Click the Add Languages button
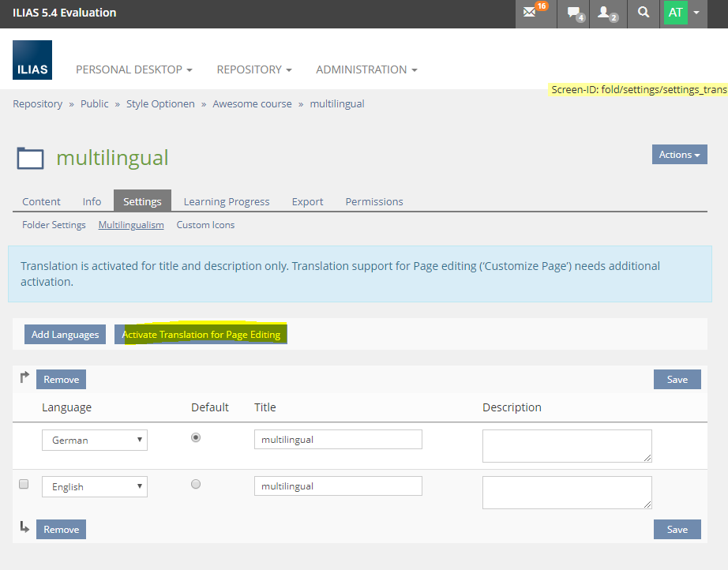Viewport: 728px width, 570px height. (65, 335)
